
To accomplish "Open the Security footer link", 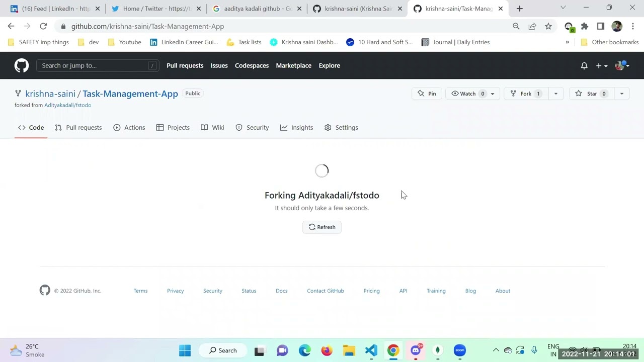I will coord(213,291).
